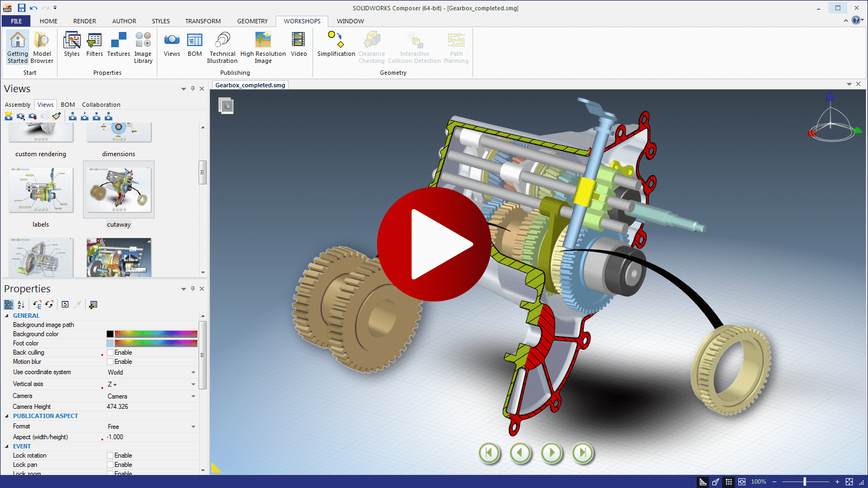The height and width of the screenshot is (488, 868).
Task: Open the Use coordinate system dropdown
Action: pos(193,373)
